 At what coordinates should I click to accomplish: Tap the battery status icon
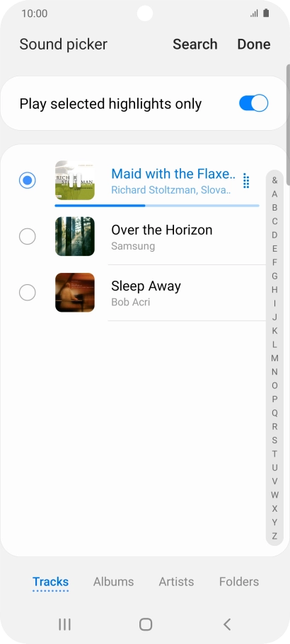point(266,13)
